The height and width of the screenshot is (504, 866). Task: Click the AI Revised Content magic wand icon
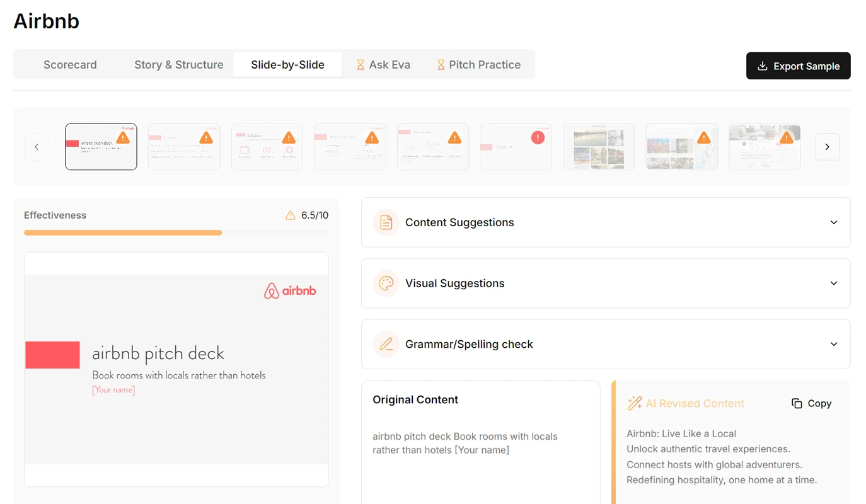[634, 403]
